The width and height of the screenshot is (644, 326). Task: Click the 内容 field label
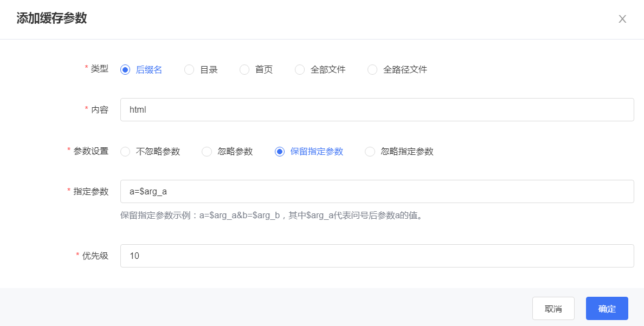[x=99, y=109]
